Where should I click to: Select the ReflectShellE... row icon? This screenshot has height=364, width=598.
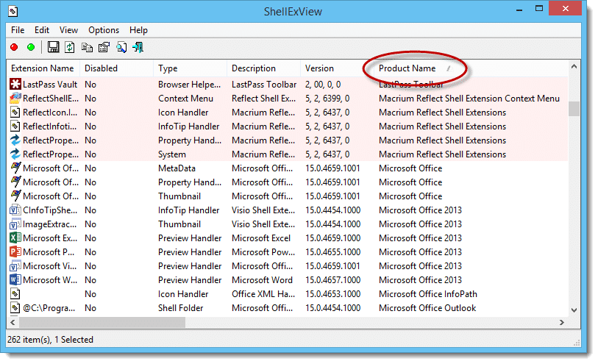pyautogui.click(x=15, y=99)
